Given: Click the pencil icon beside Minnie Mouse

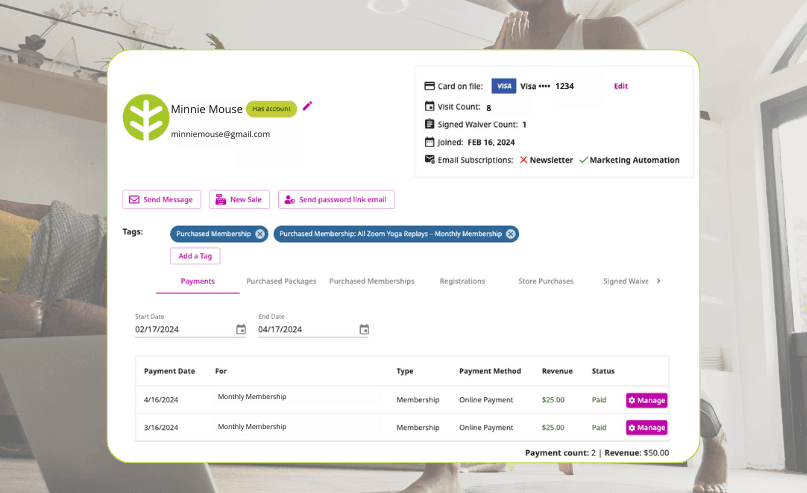Looking at the screenshot, I should pos(307,105).
